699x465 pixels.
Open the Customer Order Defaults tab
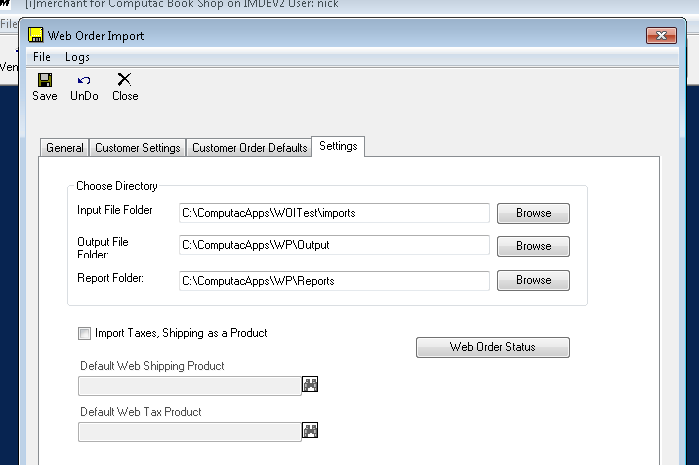click(249, 148)
